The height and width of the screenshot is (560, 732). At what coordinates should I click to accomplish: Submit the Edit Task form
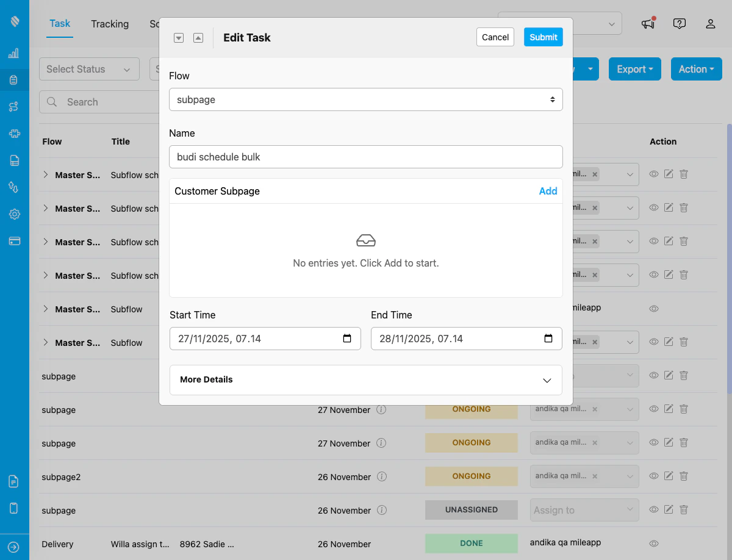coord(544,37)
